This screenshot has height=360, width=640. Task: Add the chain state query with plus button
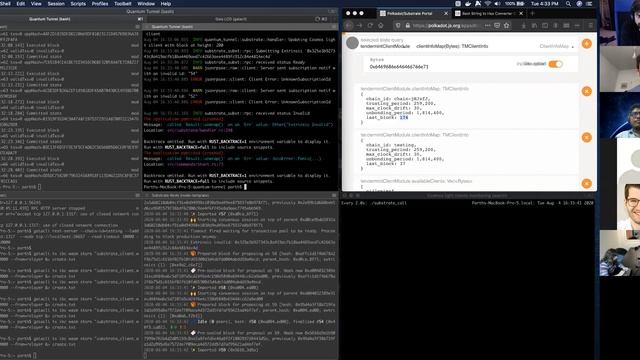(x=587, y=44)
